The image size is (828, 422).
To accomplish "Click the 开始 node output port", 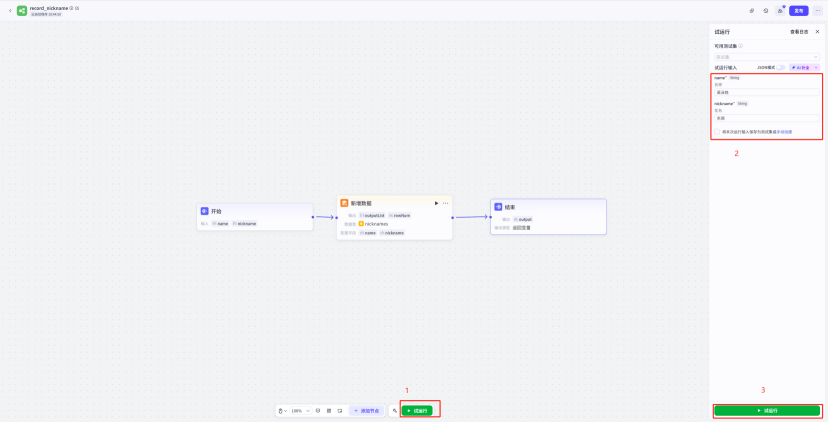I will 313,217.
